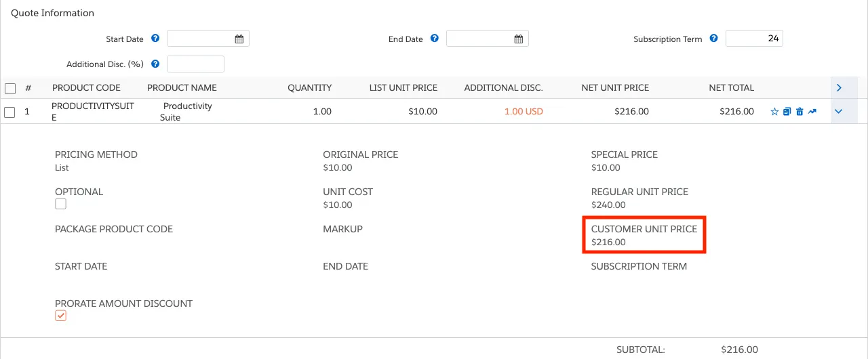Viewport: 868px width, 359px height.
Task: Delete the Productivity Suite line with trash icon
Action: coord(800,112)
